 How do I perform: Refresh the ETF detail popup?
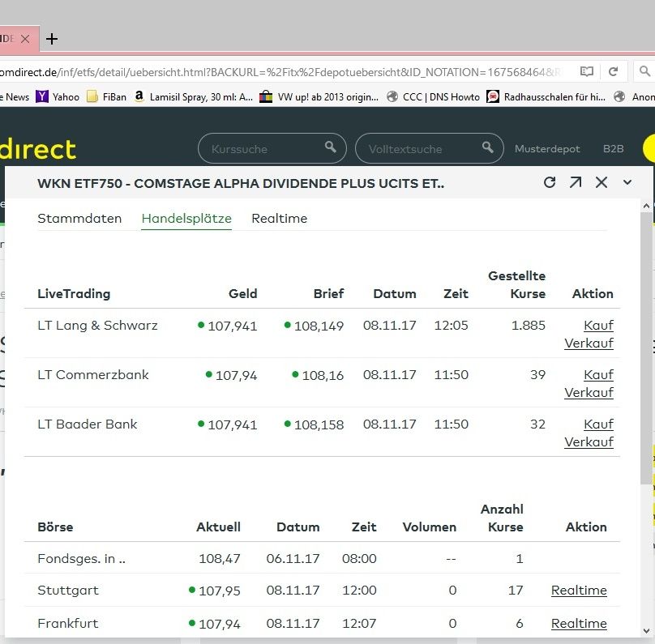(x=550, y=182)
